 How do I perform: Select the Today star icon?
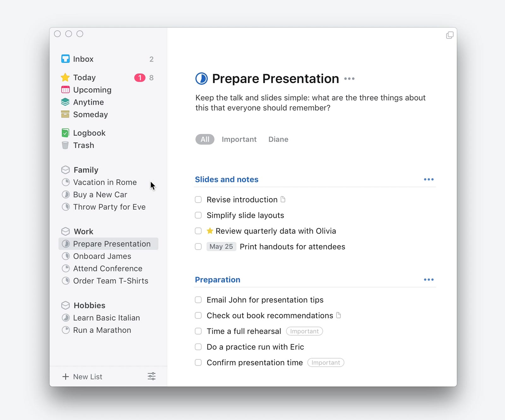pos(65,77)
